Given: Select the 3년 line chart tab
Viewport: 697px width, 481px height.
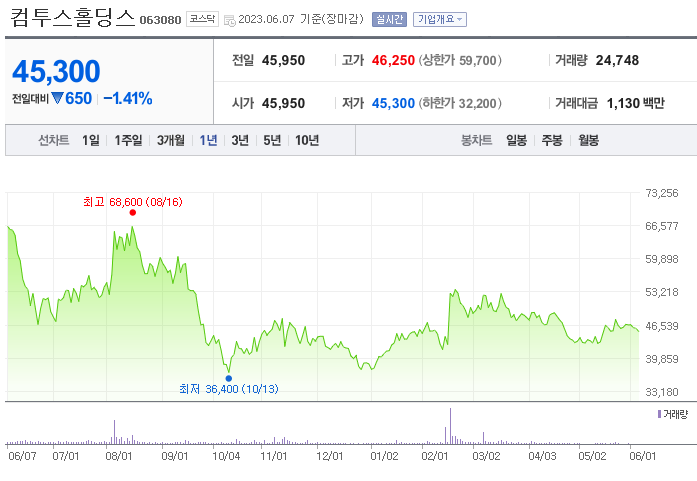Looking at the screenshot, I should [x=240, y=140].
